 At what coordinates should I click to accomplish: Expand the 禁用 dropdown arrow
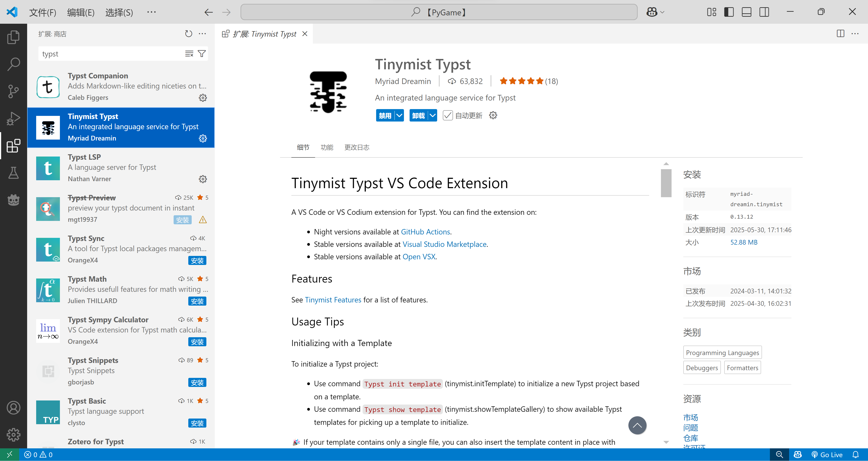[399, 115]
